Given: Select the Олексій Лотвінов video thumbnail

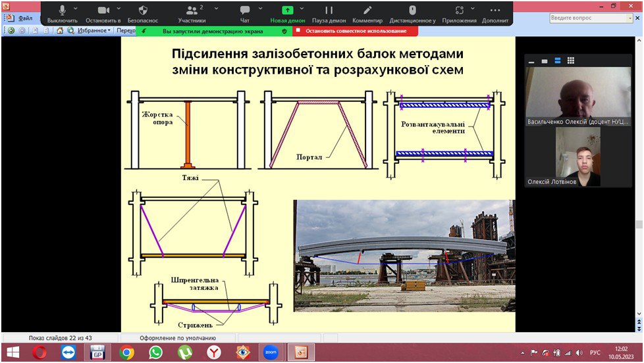Looking at the screenshot, I should [578, 157].
